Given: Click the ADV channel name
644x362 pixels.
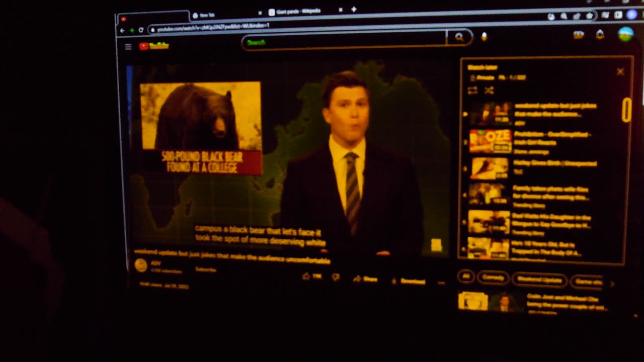Looking at the screenshot, I should 155,263.
